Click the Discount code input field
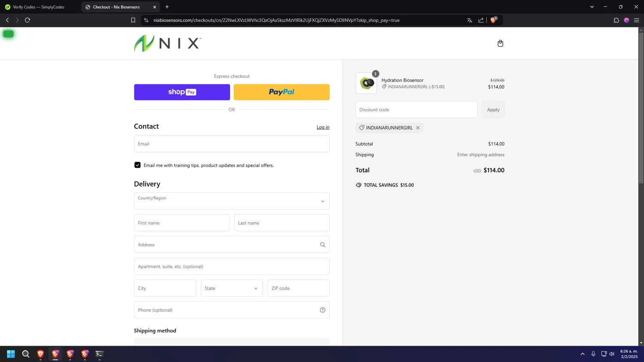This screenshot has width=644, height=362. click(416, 110)
